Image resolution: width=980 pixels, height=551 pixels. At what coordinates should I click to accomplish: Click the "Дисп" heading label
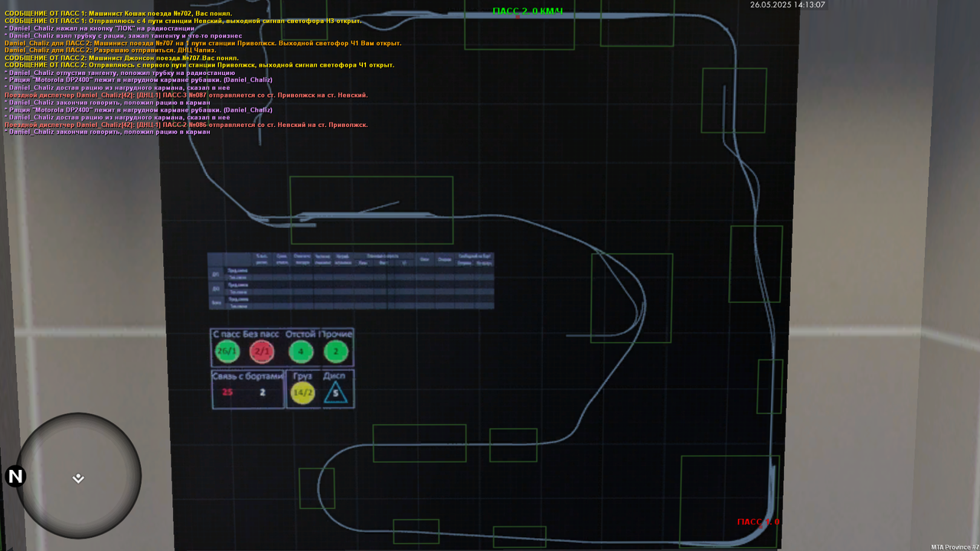tap(335, 376)
